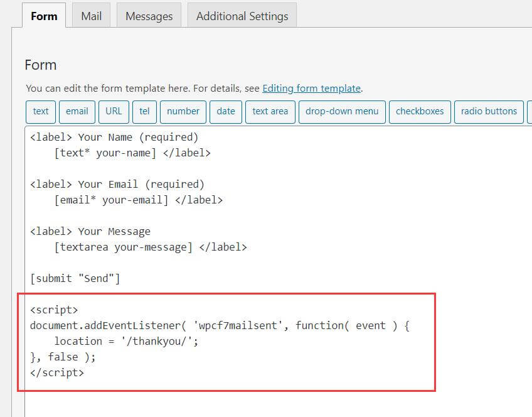
Task: Open the Editing form template link
Action: pyautogui.click(x=311, y=89)
